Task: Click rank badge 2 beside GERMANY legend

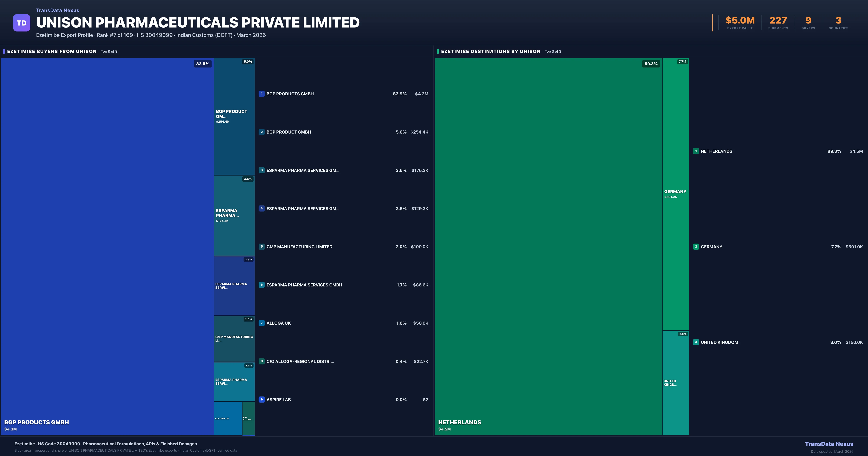Action: [x=696, y=247]
